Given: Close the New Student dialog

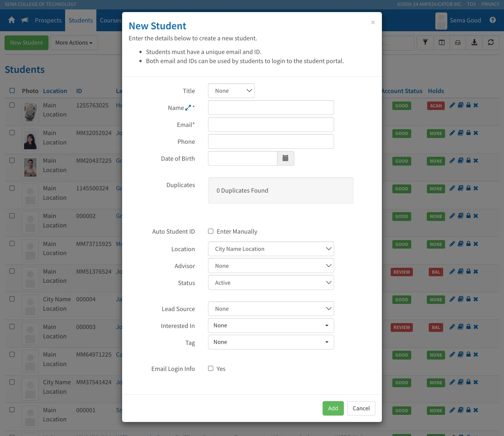Looking at the screenshot, I should tap(373, 22).
